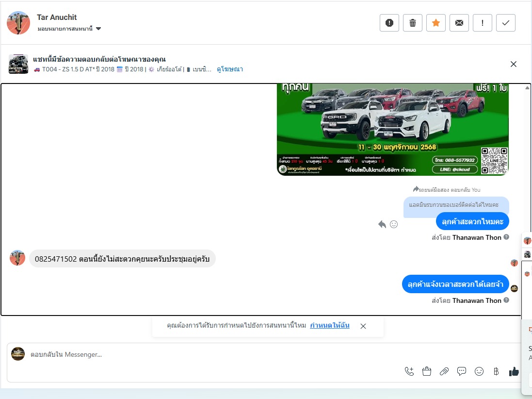Open Tar Anuchit profile picture in header
Screen dimensions: 532x399
18,23
